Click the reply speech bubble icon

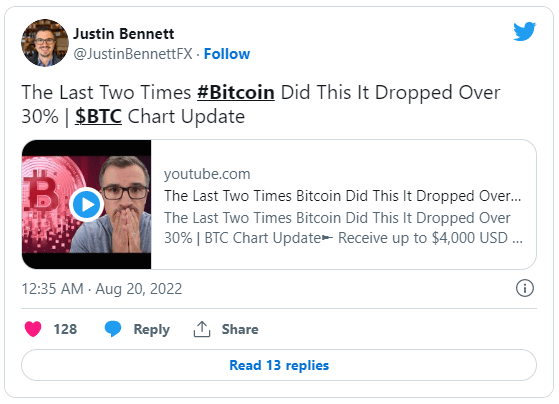click(113, 329)
